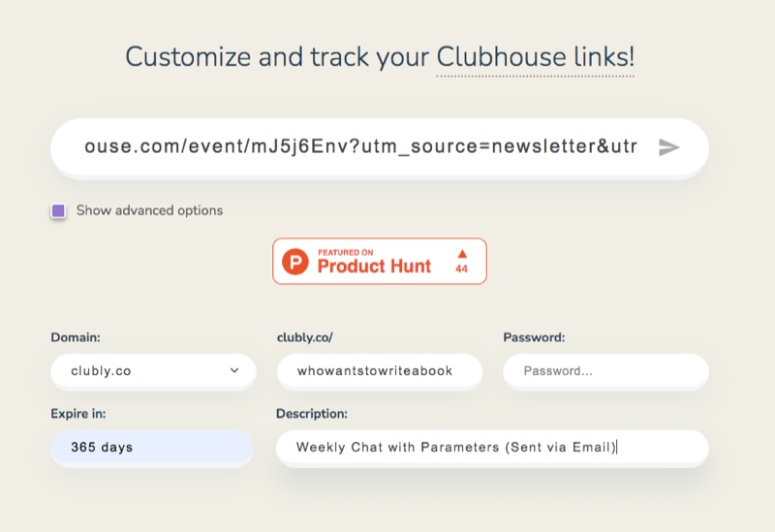Select the Expire in '365 days' field
The width and height of the screenshot is (775, 532).
click(x=152, y=447)
